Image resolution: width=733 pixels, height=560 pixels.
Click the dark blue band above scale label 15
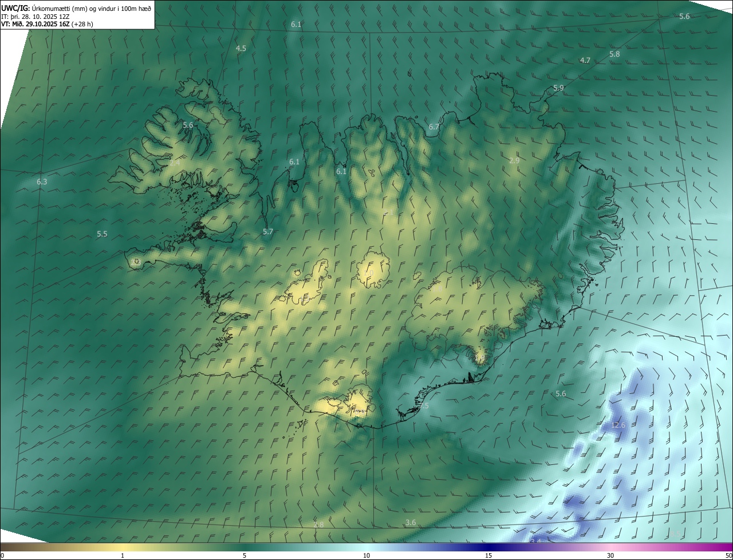click(488, 547)
